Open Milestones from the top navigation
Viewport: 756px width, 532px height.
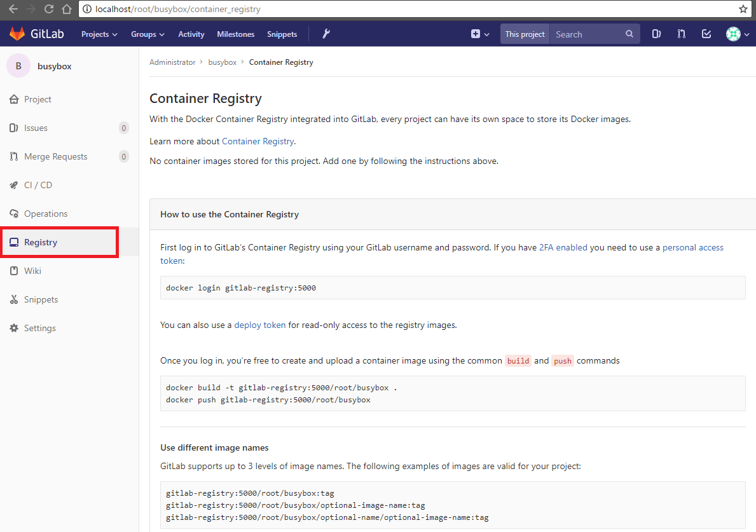click(x=235, y=34)
